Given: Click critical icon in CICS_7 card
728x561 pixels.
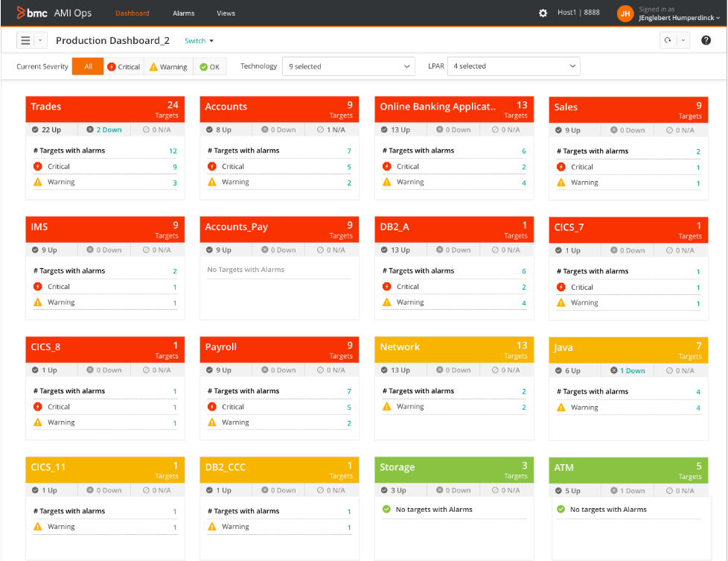Looking at the screenshot, I should [561, 287].
